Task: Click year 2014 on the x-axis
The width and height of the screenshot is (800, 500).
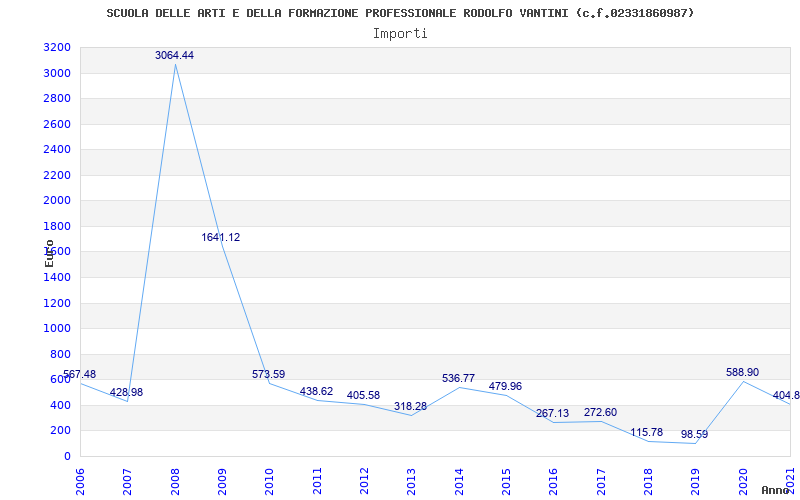Action: tap(459, 481)
